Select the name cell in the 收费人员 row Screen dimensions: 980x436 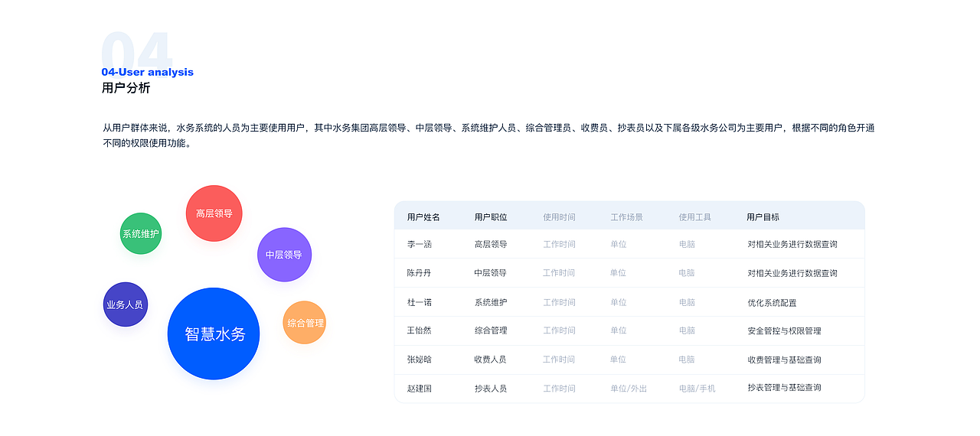tap(420, 360)
